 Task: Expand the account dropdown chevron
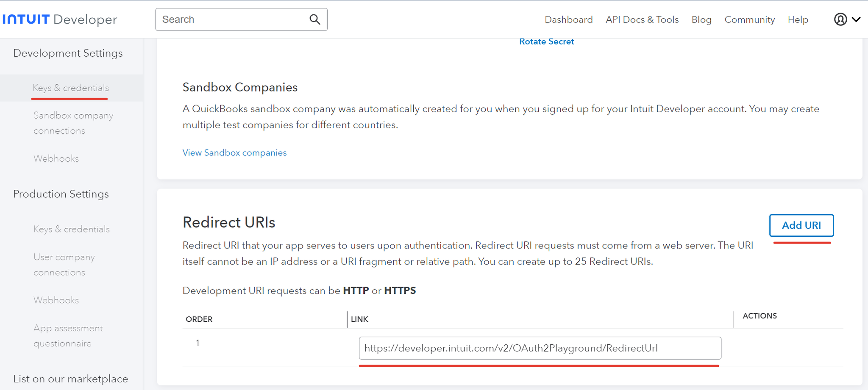856,19
